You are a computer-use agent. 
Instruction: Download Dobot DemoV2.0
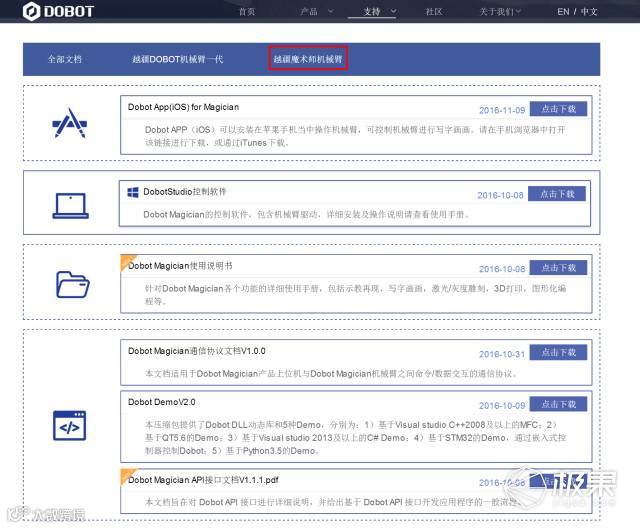pos(558,404)
